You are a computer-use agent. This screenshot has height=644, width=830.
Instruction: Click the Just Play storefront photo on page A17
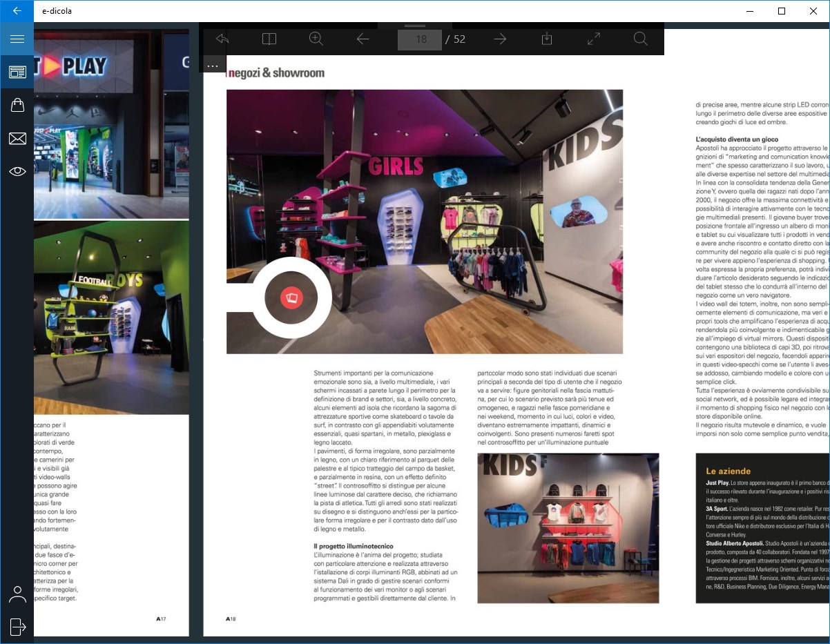[x=111, y=124]
